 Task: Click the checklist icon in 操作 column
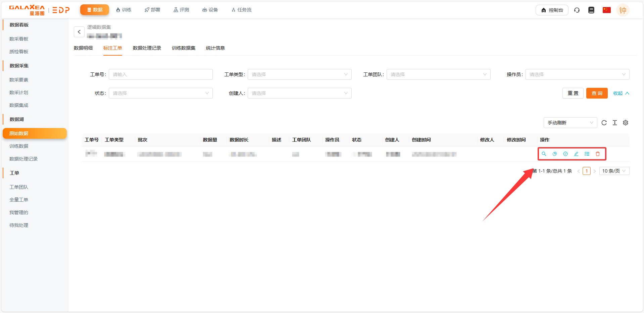[x=587, y=154]
